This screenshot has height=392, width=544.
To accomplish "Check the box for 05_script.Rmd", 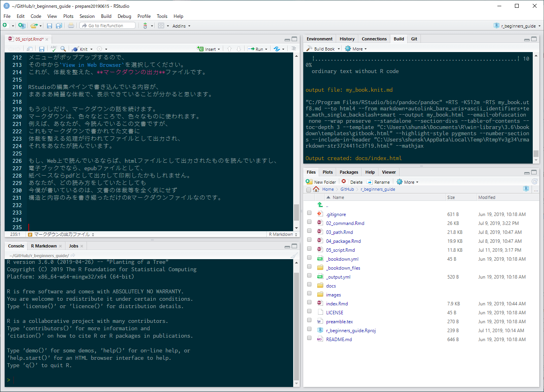I will (x=309, y=249).
